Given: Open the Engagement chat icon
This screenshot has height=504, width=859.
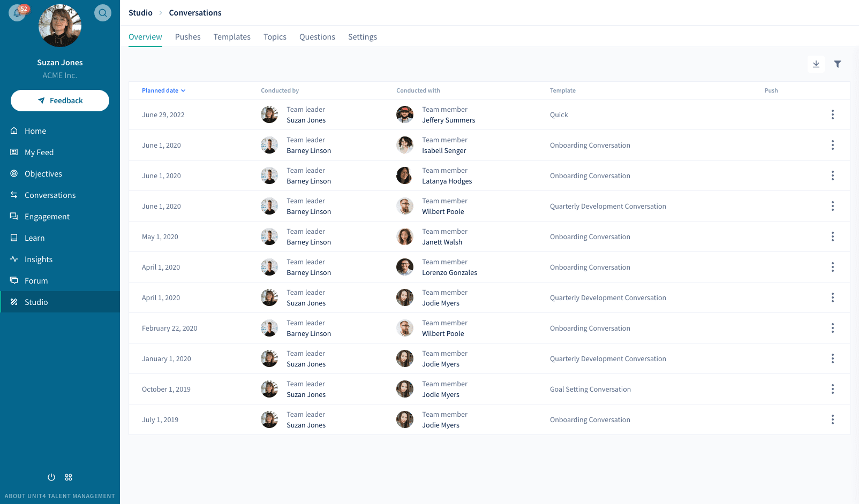Looking at the screenshot, I should pos(13,216).
